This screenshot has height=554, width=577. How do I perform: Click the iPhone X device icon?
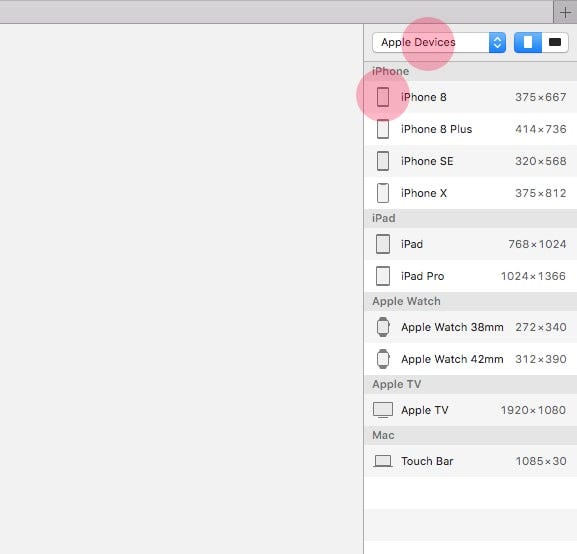[383, 193]
